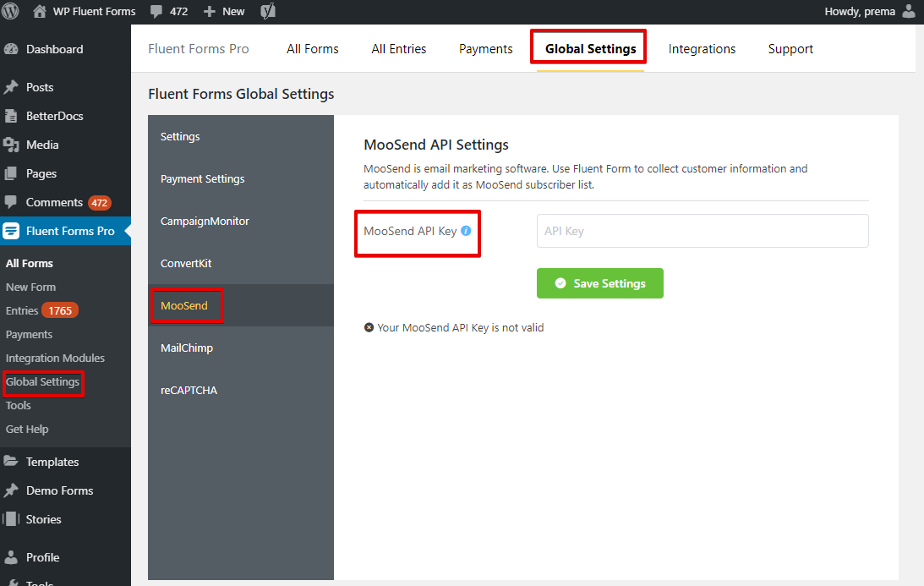Click Fluent Forms Pro sidebar menu label

(70, 231)
